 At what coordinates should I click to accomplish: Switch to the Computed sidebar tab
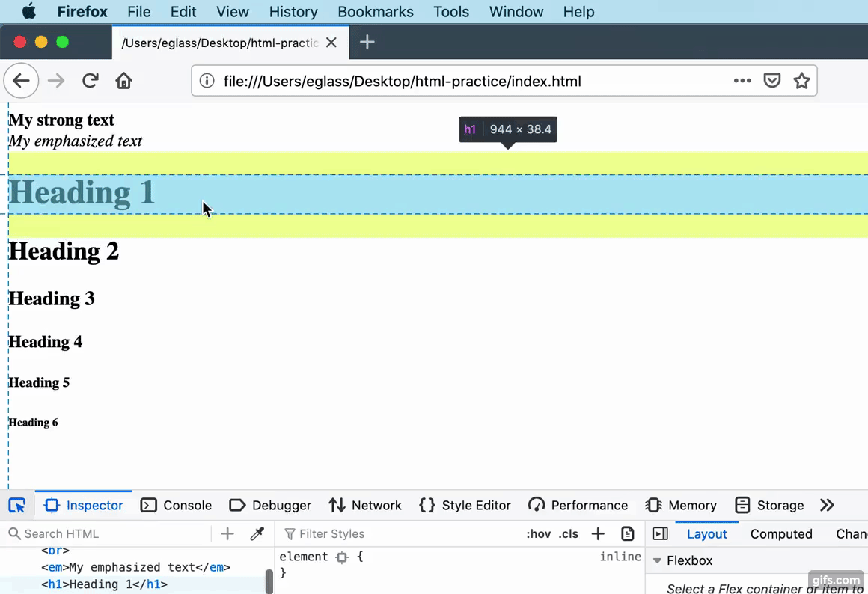click(x=781, y=533)
